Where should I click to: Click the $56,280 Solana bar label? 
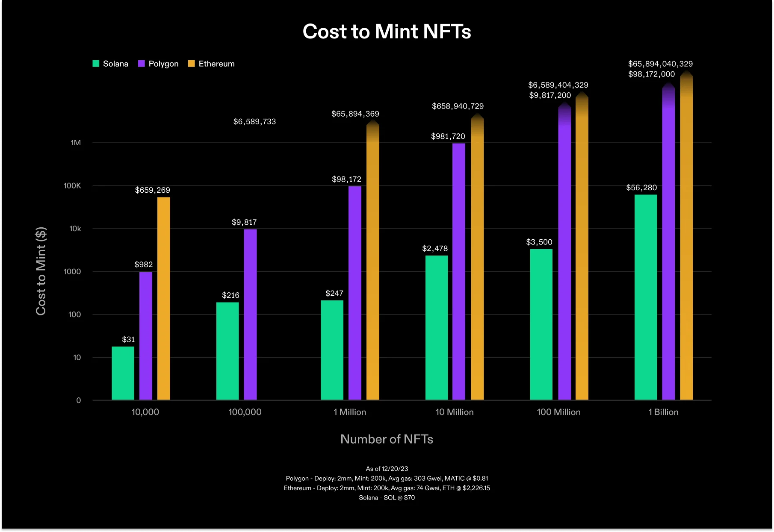(x=641, y=188)
